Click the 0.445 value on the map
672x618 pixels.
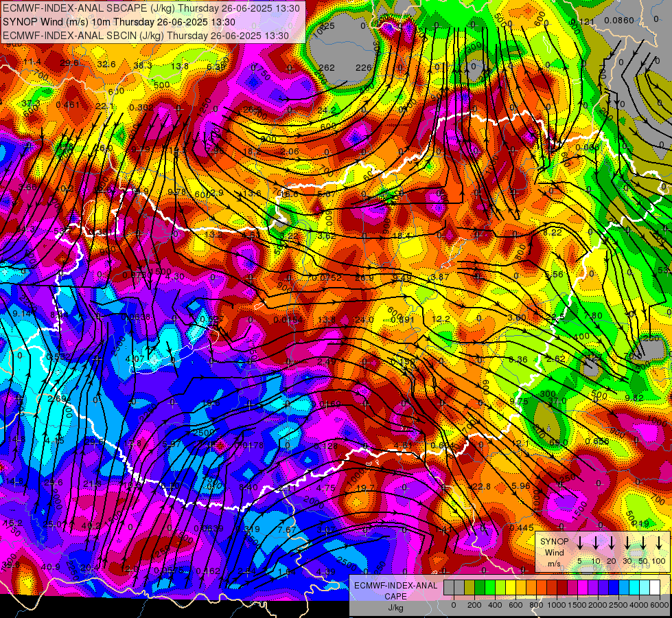[522, 527]
